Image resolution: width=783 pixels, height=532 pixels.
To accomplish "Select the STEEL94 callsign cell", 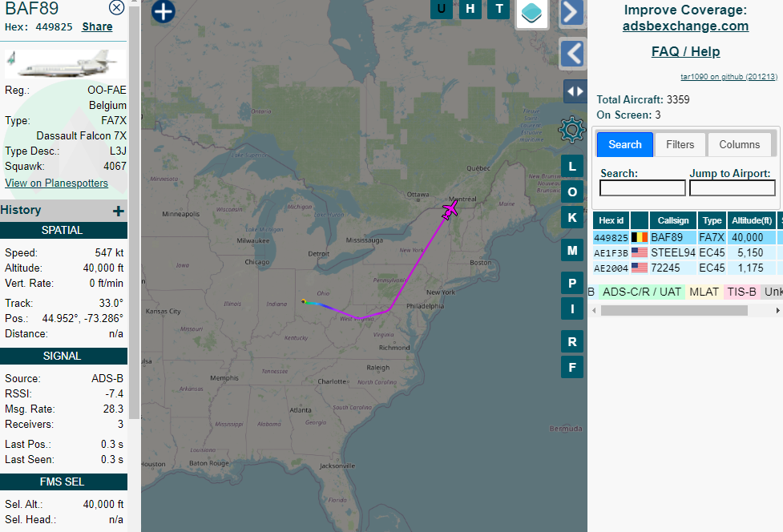I will point(673,252).
